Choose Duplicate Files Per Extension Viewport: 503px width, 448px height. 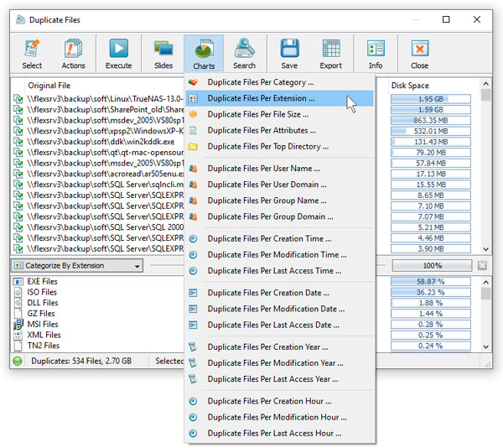click(279, 98)
